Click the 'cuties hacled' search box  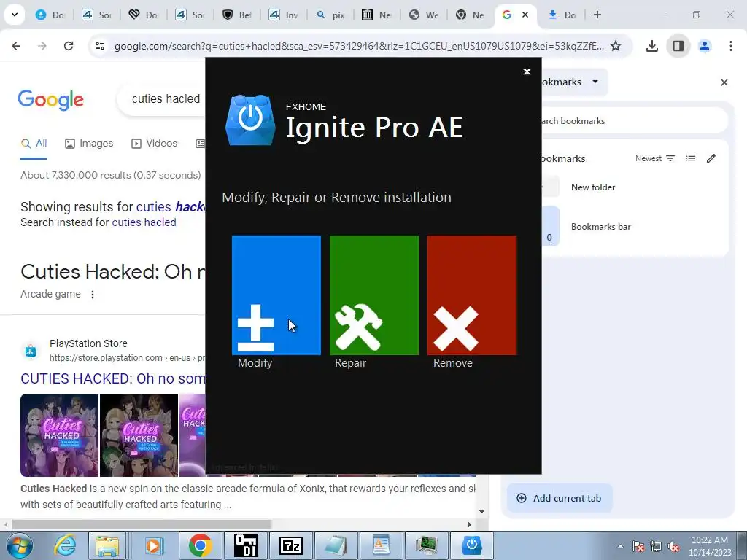162,98
